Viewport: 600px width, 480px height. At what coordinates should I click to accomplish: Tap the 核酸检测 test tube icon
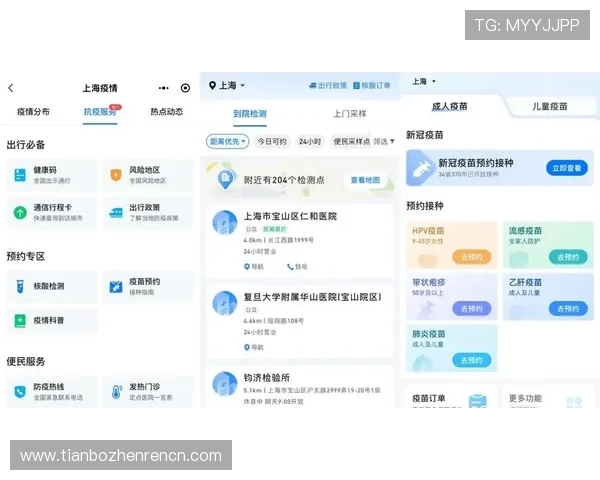pyautogui.click(x=20, y=286)
